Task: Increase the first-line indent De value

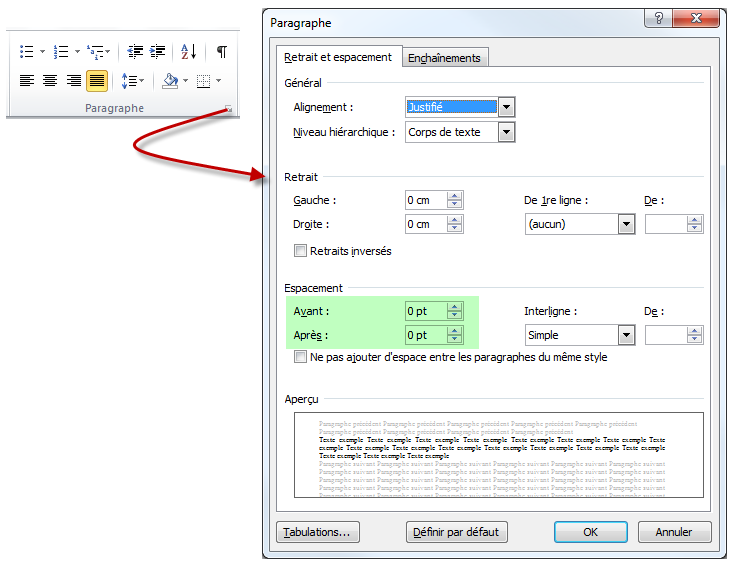Action: (x=694, y=220)
